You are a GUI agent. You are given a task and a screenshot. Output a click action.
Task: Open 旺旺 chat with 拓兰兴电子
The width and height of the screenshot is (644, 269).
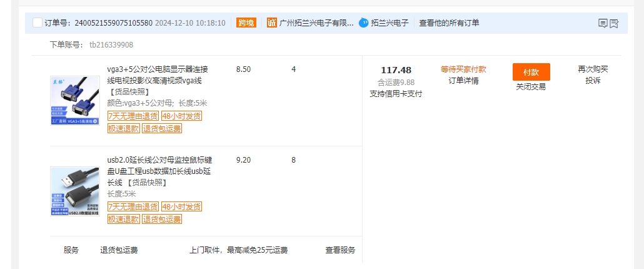[365, 23]
